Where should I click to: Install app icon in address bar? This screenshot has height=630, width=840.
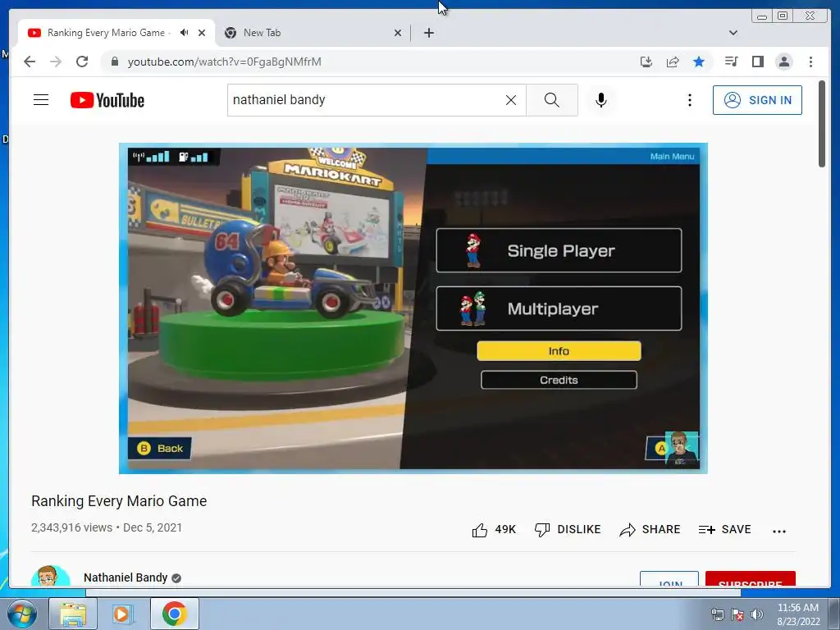click(x=646, y=62)
